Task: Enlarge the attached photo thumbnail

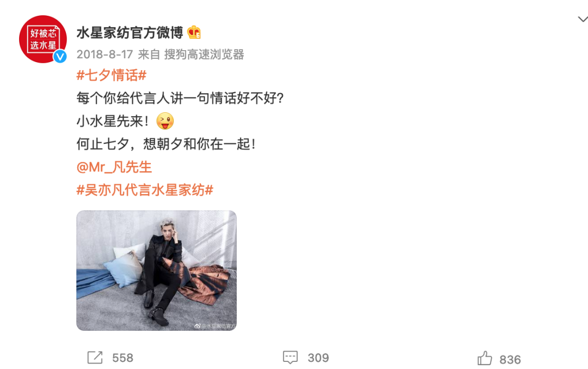Action: (156, 270)
